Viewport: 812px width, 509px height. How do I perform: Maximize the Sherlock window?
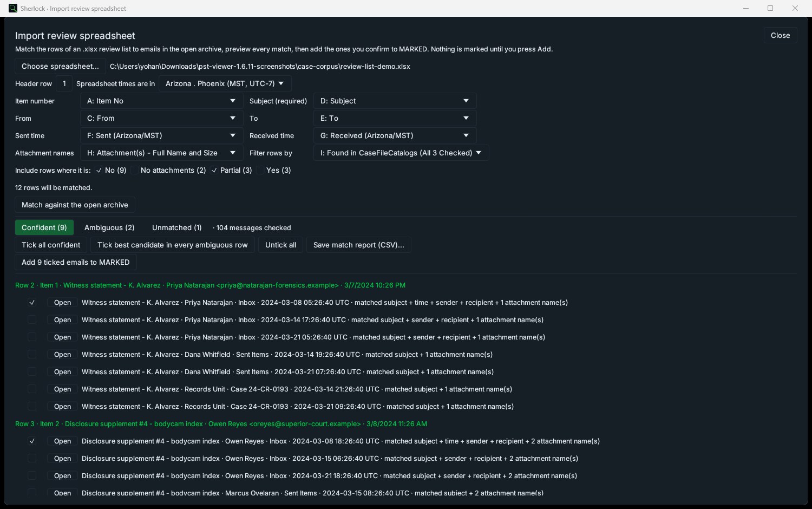point(770,8)
